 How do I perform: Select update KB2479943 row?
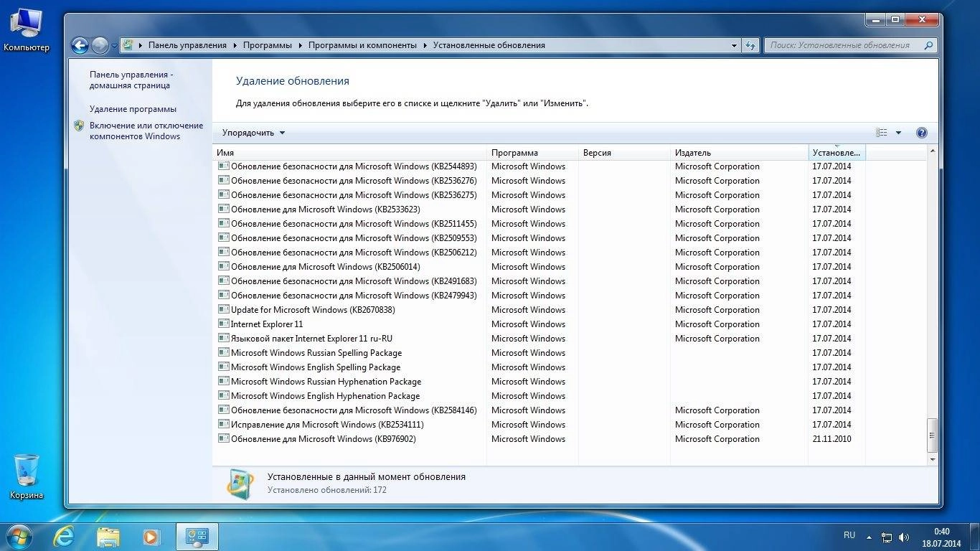click(x=540, y=296)
